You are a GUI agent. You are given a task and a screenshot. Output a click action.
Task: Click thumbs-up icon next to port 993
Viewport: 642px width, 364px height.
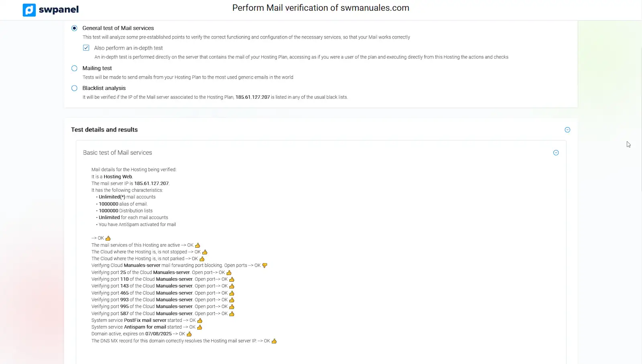232,300
